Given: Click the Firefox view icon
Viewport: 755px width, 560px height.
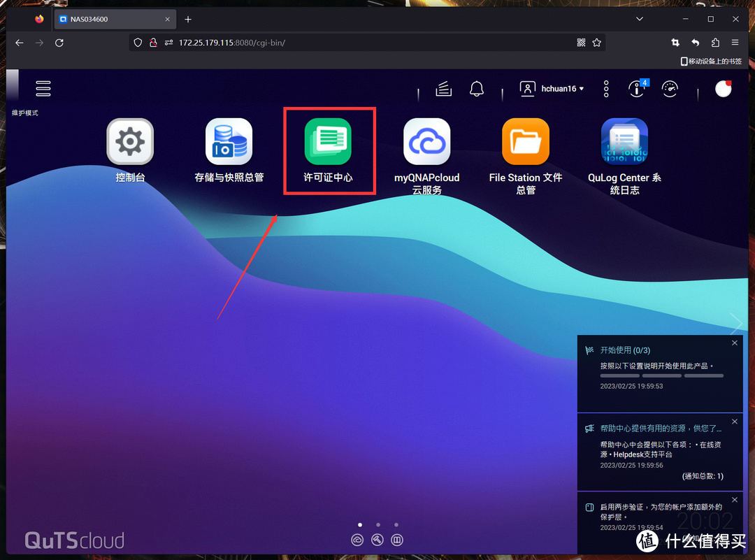Looking at the screenshot, I should pos(39,20).
